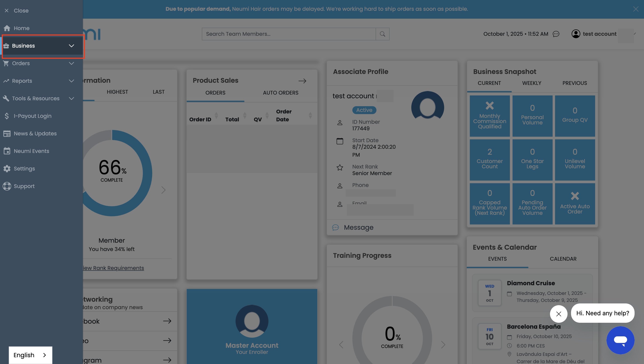The image size is (644, 364).
Task: Click the search magnifier icon
Action: [382, 34]
